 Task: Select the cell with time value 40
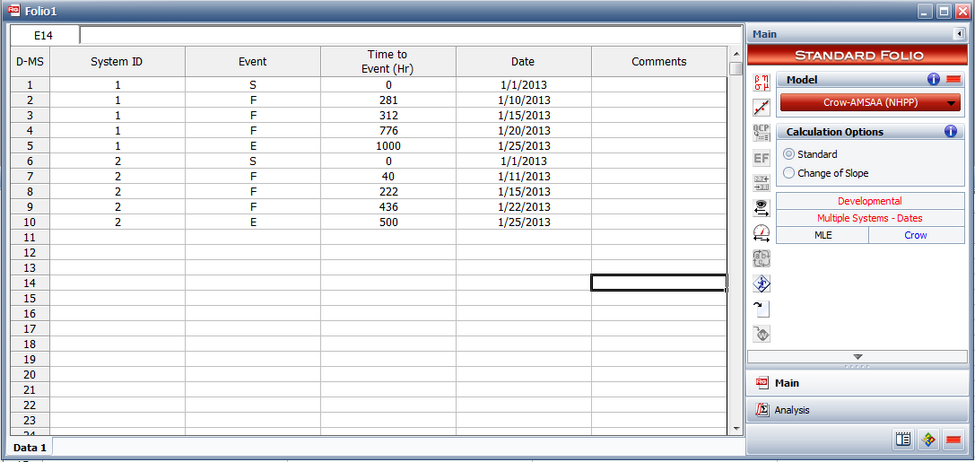pos(388,176)
